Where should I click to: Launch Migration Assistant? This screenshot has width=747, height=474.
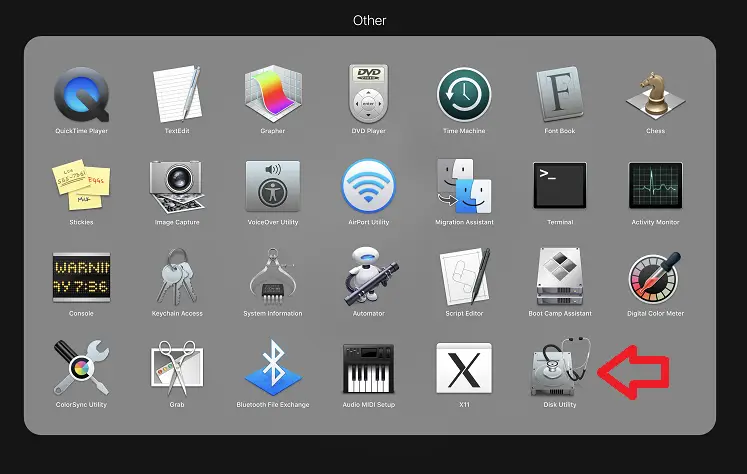coord(464,186)
